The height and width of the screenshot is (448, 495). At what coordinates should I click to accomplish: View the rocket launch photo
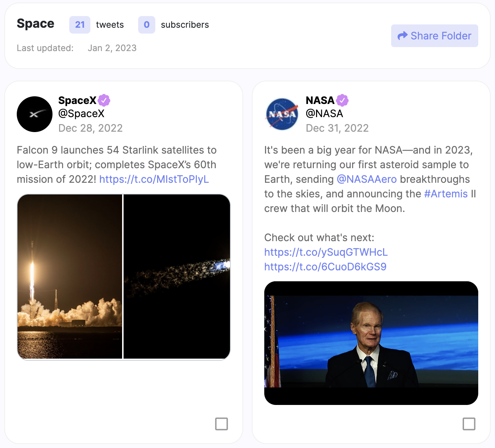pos(70,277)
